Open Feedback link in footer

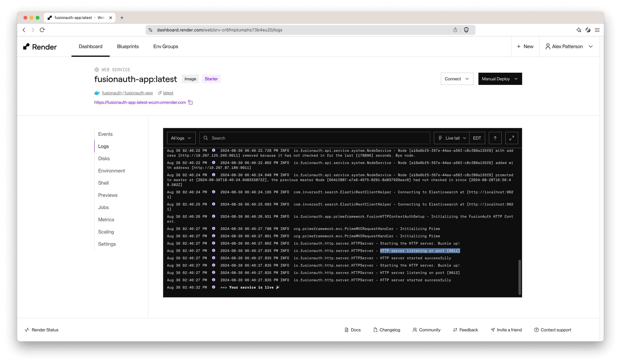(465, 330)
